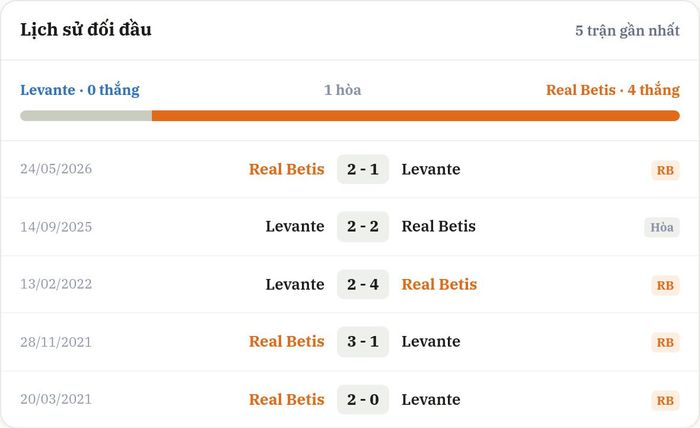Click 'Levante · 0 thắng' summary label
This screenshot has height=428, width=700.
coord(80,90)
